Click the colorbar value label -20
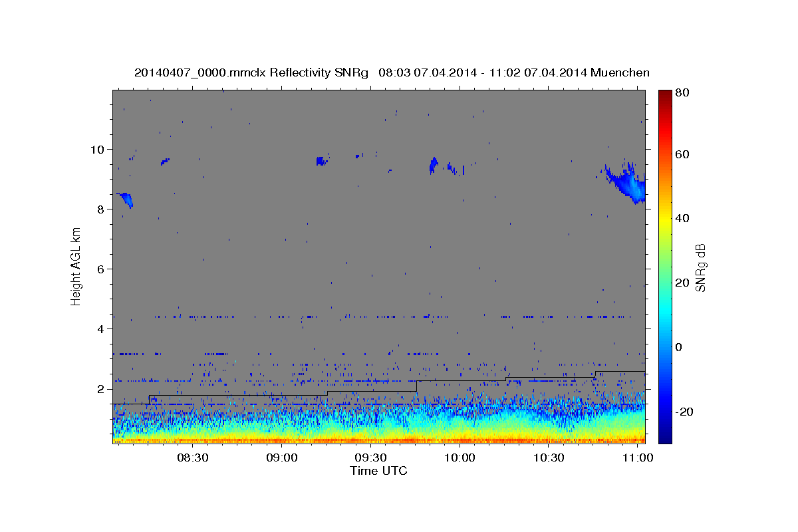 tap(683, 412)
